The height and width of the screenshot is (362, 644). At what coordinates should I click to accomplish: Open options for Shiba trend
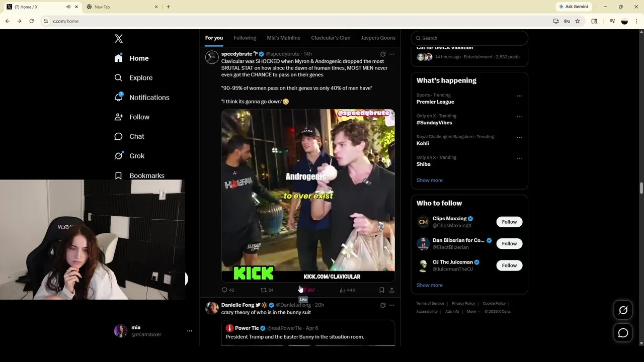pyautogui.click(x=519, y=158)
